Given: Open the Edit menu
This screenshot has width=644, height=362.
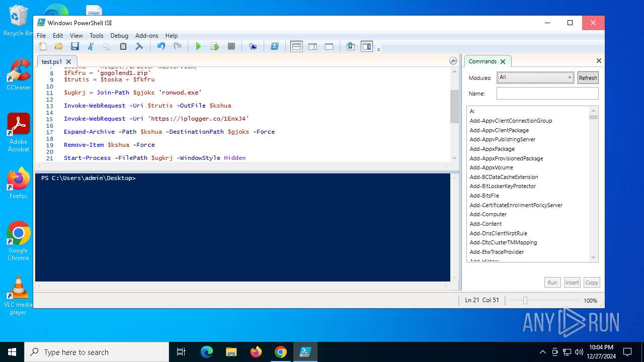Looking at the screenshot, I should (x=58, y=36).
